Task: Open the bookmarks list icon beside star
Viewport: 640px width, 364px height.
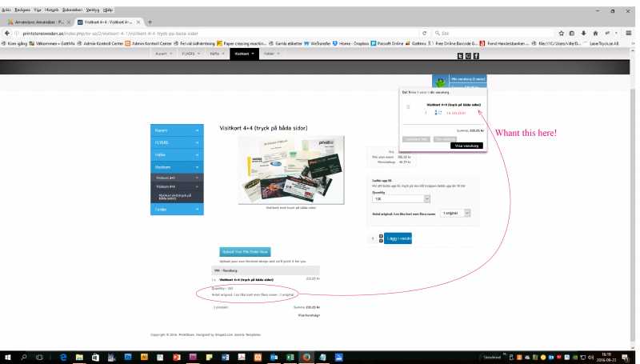Action: pos(572,33)
